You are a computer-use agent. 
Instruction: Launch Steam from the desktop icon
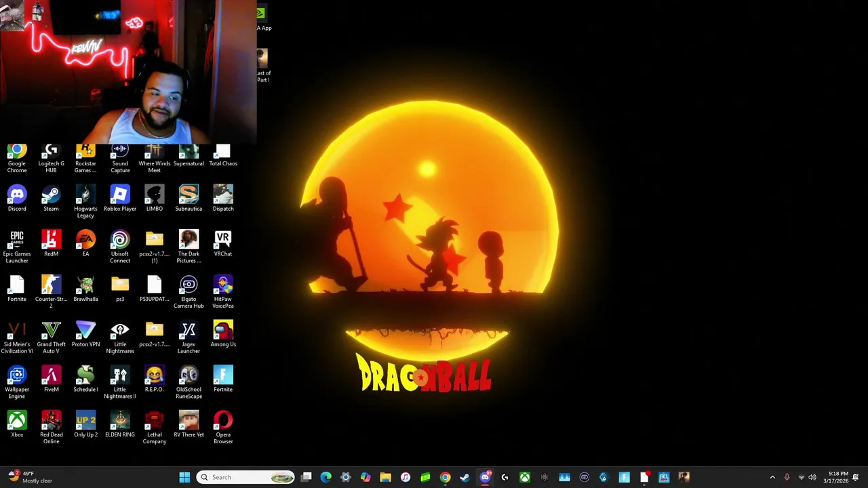pos(51,199)
